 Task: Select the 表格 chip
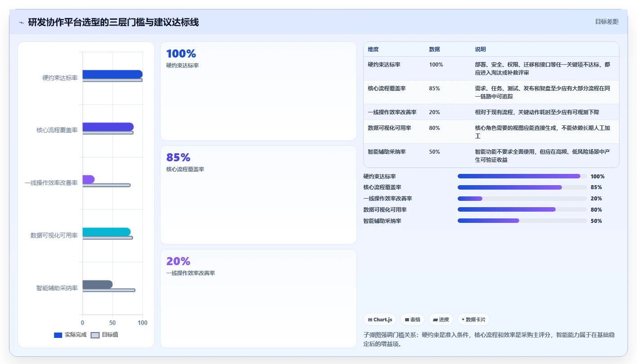point(413,320)
